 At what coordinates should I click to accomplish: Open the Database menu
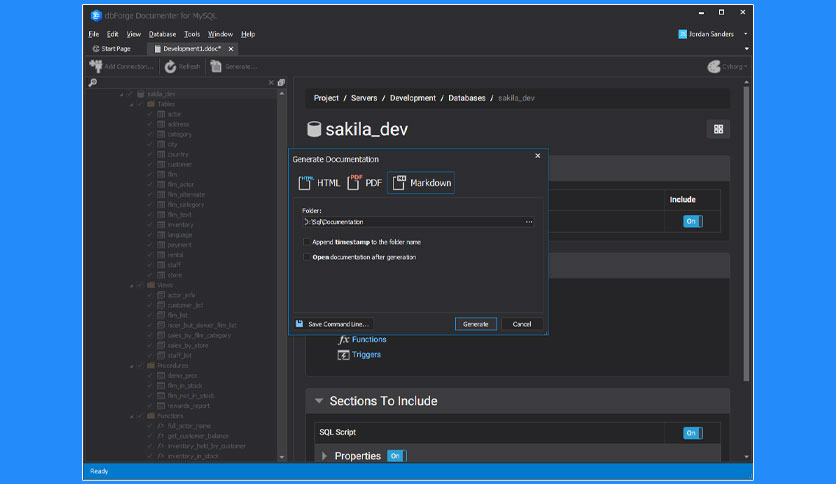coord(162,34)
